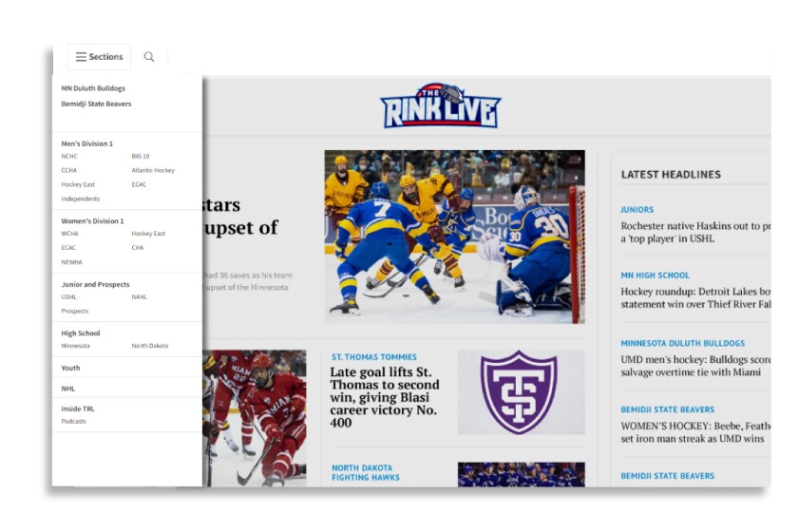Select Women's Division 1 section heading
The height and width of the screenshot is (532, 798).
tap(93, 221)
